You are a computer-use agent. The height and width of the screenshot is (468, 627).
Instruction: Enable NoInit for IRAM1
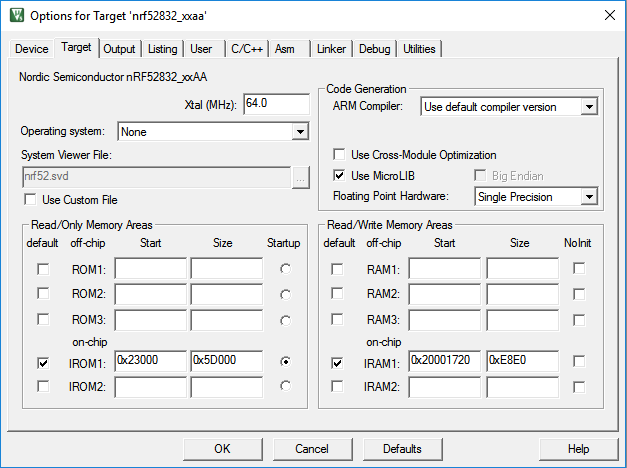pos(579,361)
